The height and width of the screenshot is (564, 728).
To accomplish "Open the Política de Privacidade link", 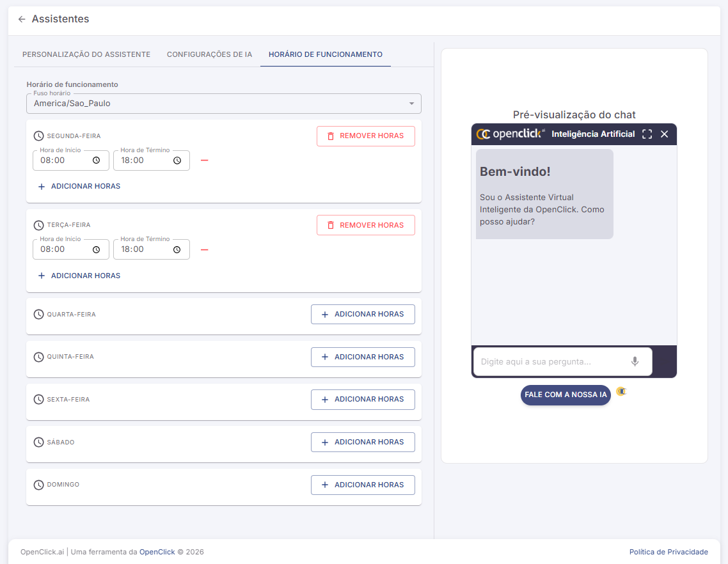I will 669,552.
